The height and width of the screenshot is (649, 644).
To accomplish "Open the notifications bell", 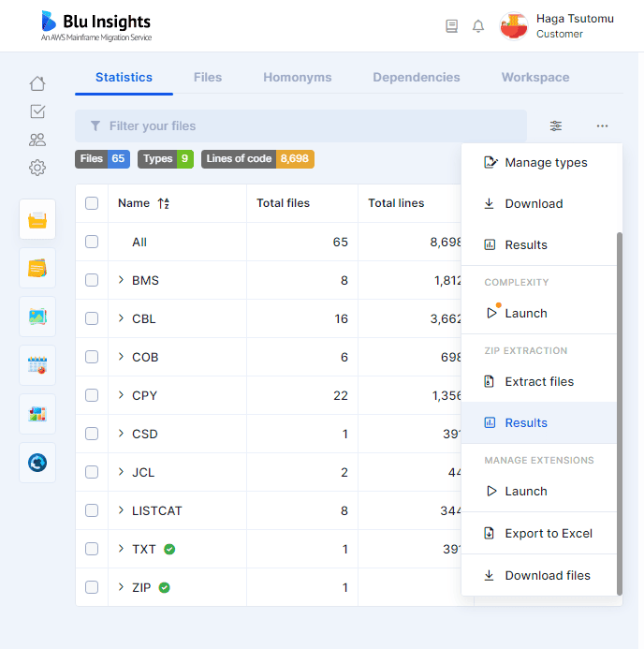I will click(x=478, y=26).
